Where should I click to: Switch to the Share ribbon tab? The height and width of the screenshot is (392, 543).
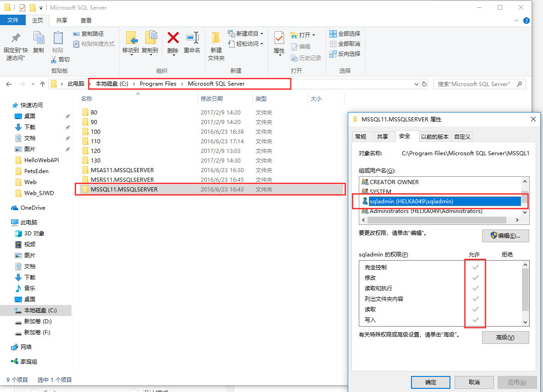[x=62, y=21]
